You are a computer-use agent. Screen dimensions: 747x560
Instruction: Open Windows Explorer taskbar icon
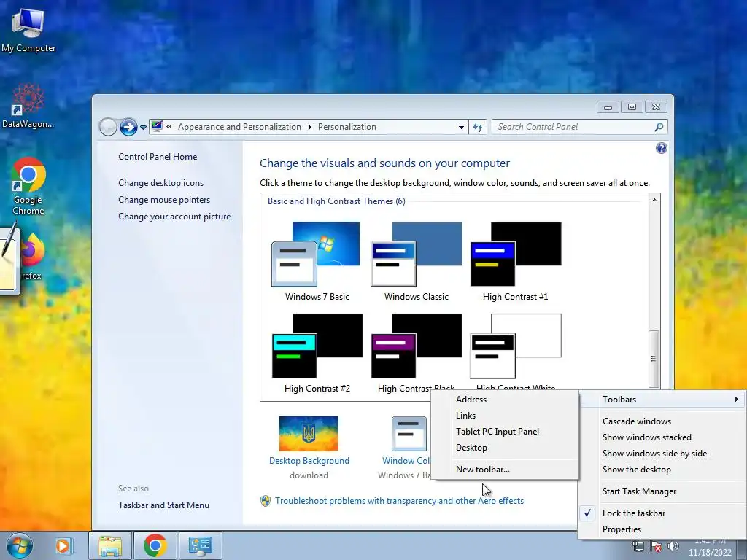110,545
